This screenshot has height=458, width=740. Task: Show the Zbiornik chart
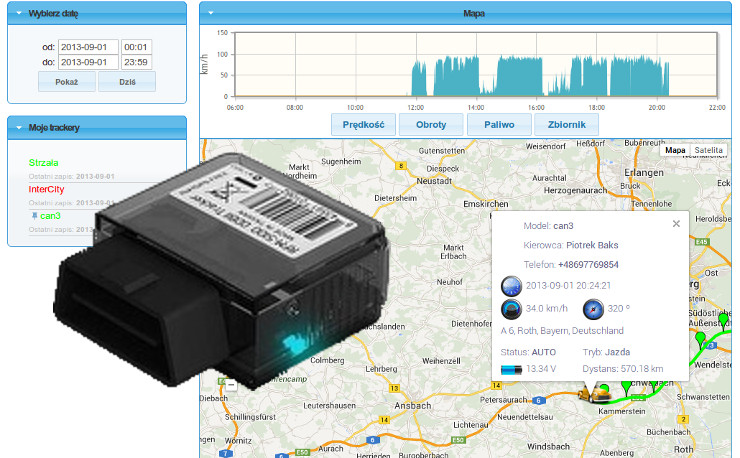click(567, 125)
